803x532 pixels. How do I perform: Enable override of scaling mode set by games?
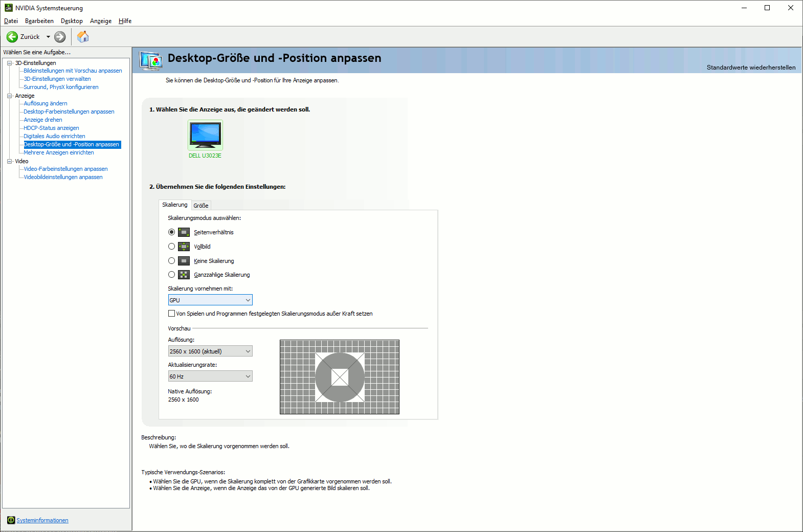click(x=171, y=314)
